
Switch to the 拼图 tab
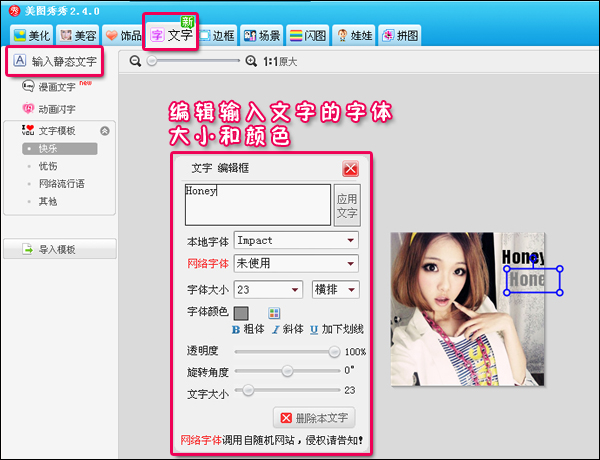[x=399, y=36]
